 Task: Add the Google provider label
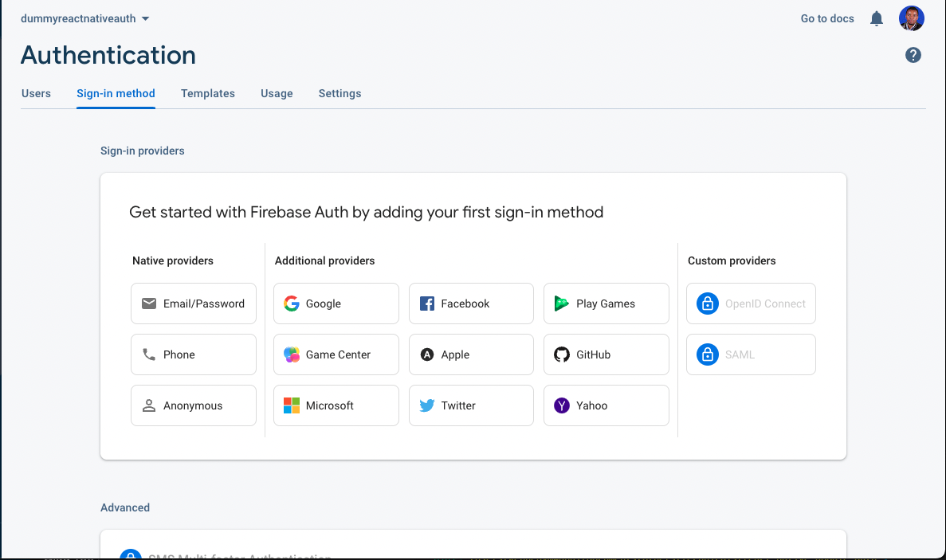[324, 303]
